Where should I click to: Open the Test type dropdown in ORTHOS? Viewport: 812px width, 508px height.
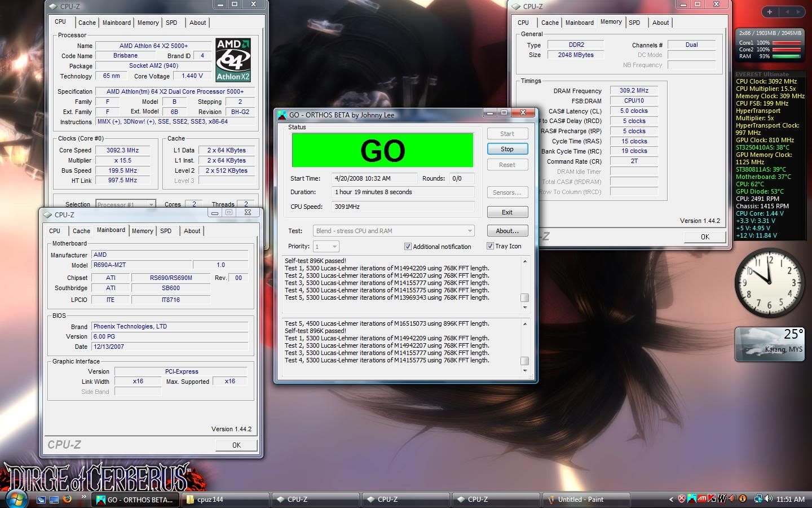(394, 231)
